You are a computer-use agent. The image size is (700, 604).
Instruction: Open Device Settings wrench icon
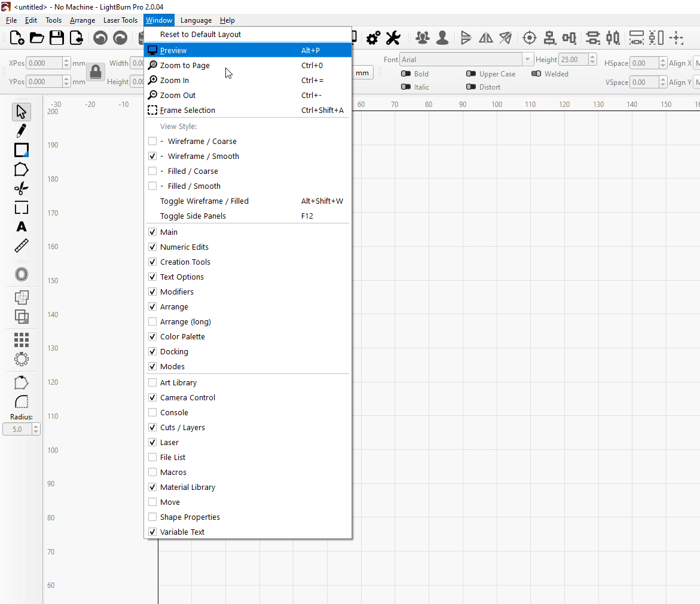tap(393, 38)
